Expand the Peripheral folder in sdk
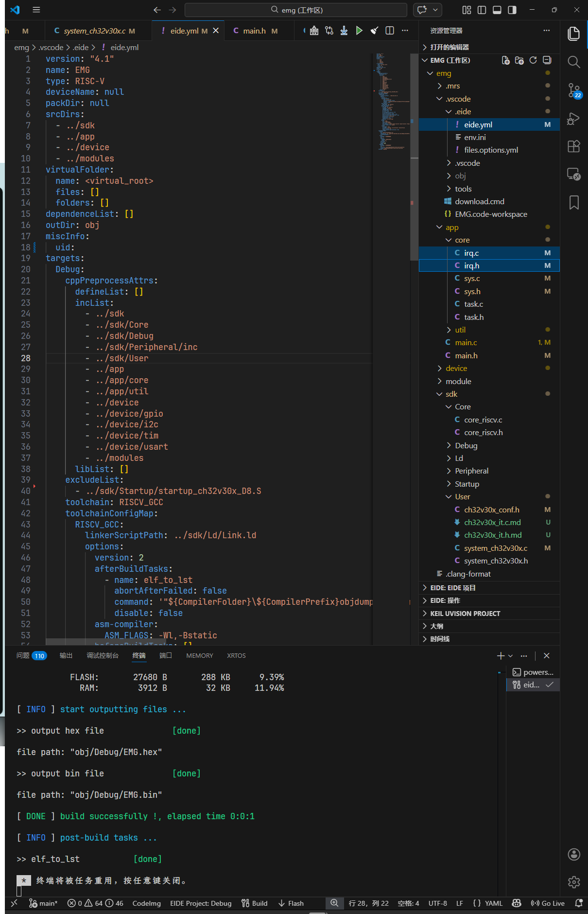This screenshot has height=914, width=588. coord(471,471)
